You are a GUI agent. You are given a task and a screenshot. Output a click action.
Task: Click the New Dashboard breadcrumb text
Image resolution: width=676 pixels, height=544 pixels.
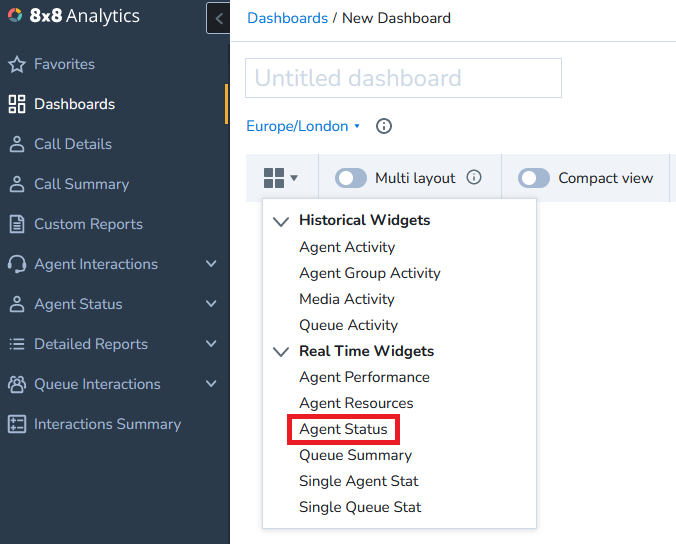pos(396,18)
